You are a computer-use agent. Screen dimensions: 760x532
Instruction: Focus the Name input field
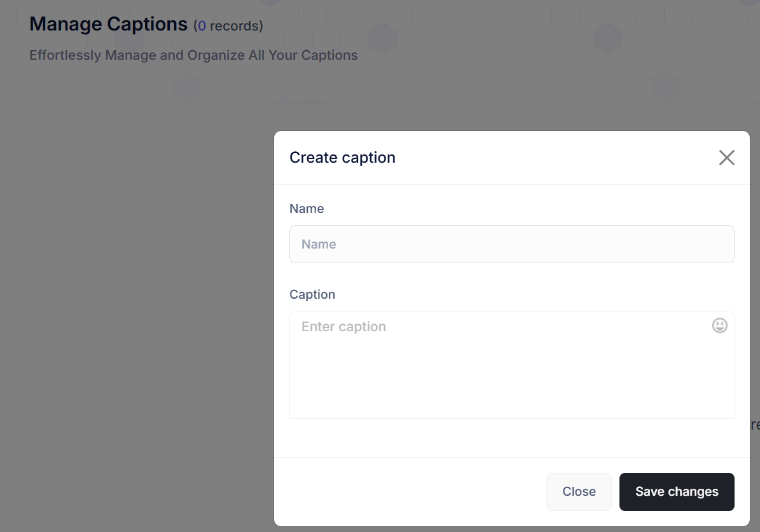click(x=511, y=244)
